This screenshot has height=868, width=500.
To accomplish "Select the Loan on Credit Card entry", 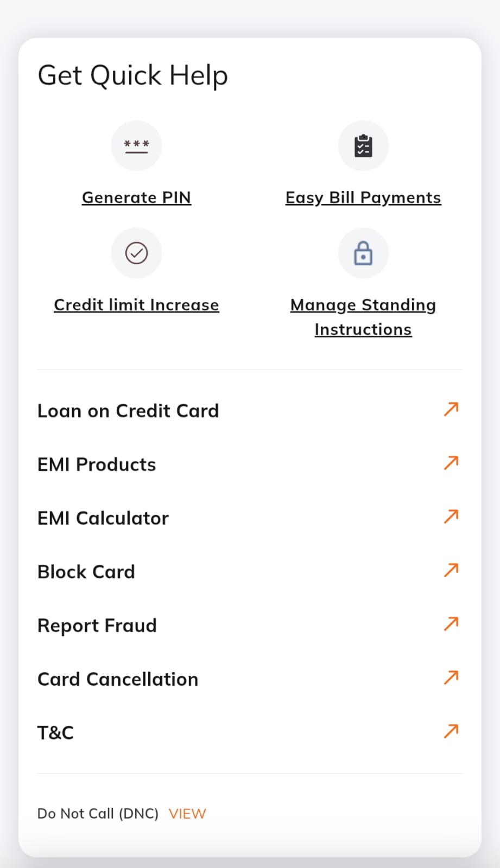I will point(128,411).
